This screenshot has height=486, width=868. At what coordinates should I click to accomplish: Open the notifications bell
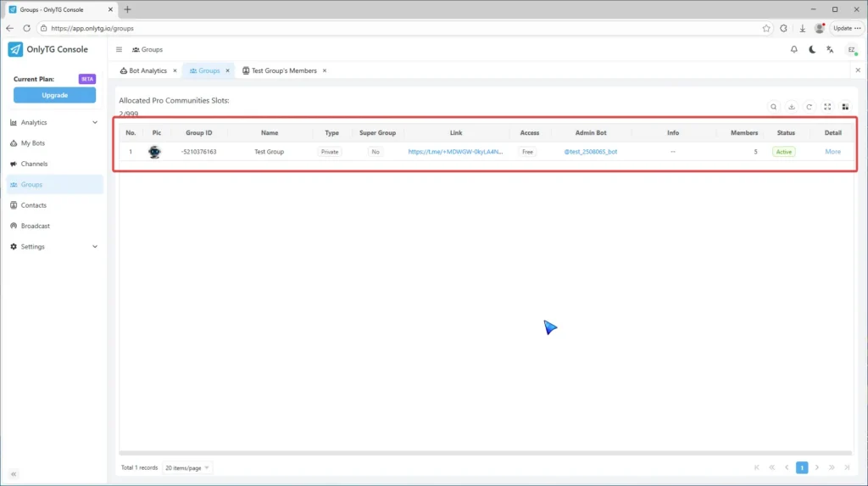point(794,50)
